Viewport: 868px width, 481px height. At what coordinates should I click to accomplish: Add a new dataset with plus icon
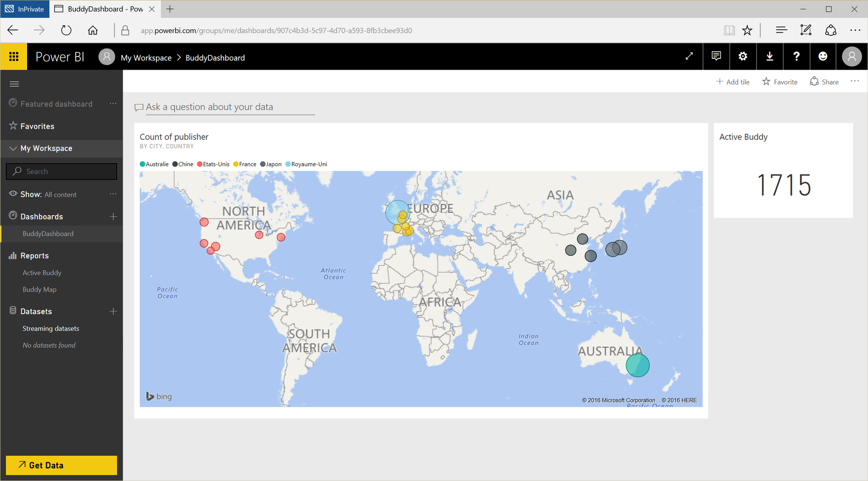[x=113, y=311]
